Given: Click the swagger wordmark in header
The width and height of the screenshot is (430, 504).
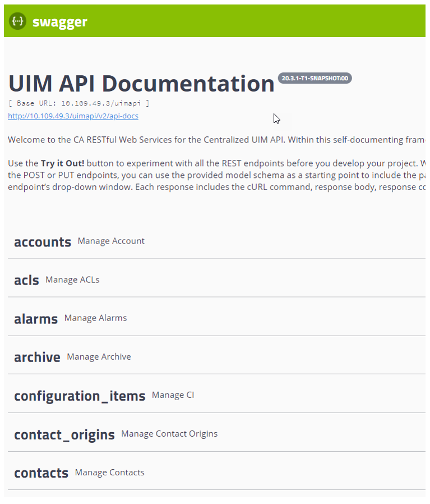Looking at the screenshot, I should (x=59, y=22).
